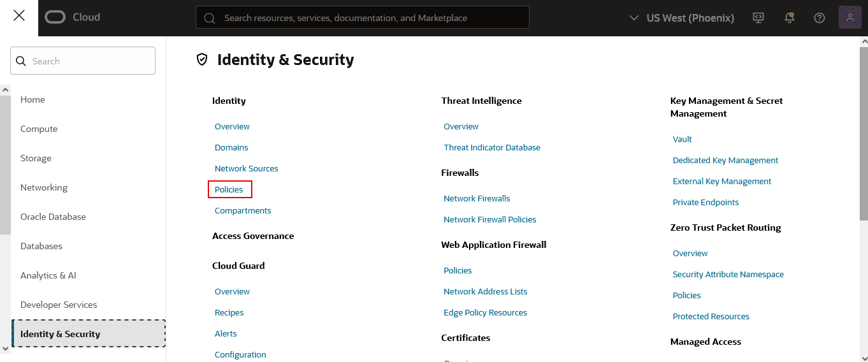Open the notifications bell icon
Screen dimensions: 868x362
tap(789, 18)
